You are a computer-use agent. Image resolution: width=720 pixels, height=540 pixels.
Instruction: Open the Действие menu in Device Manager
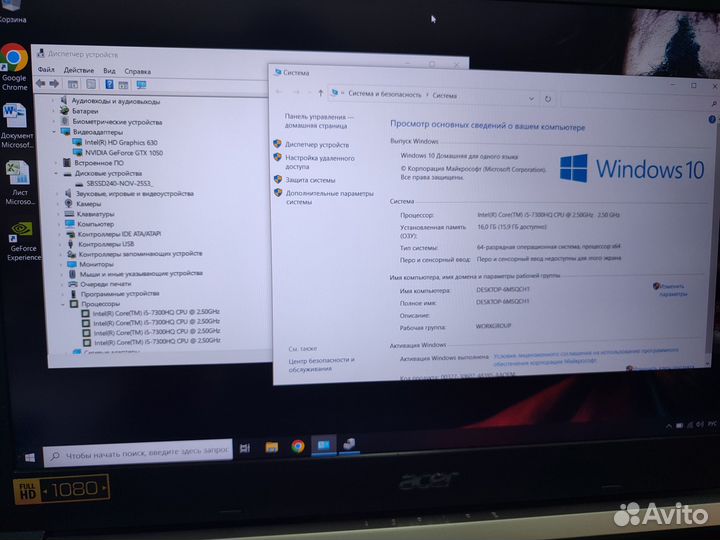(x=79, y=70)
